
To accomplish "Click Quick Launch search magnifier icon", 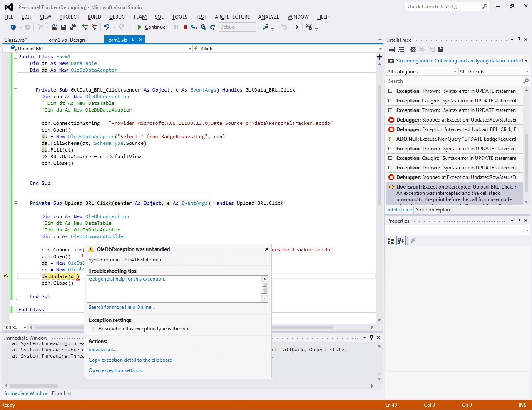I will point(485,7).
